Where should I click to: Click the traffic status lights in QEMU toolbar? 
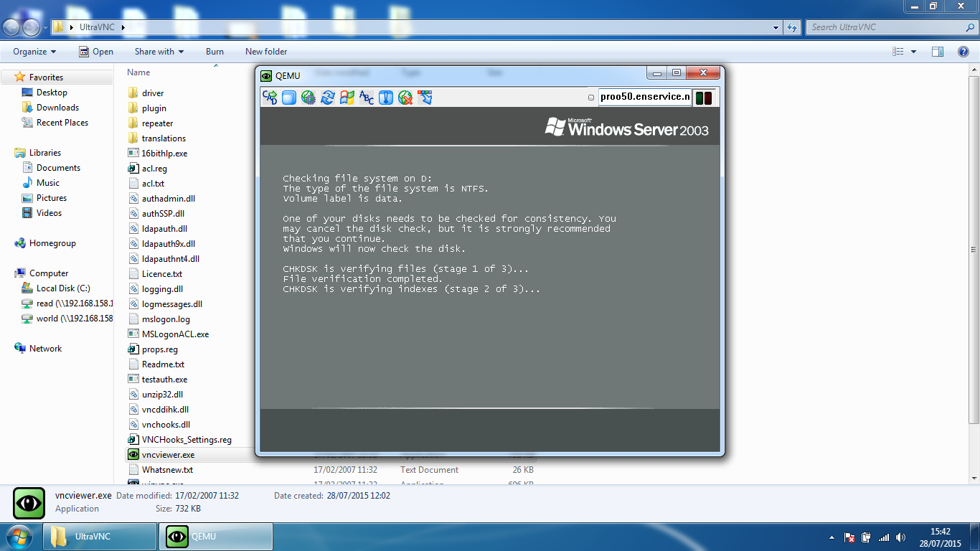click(704, 98)
